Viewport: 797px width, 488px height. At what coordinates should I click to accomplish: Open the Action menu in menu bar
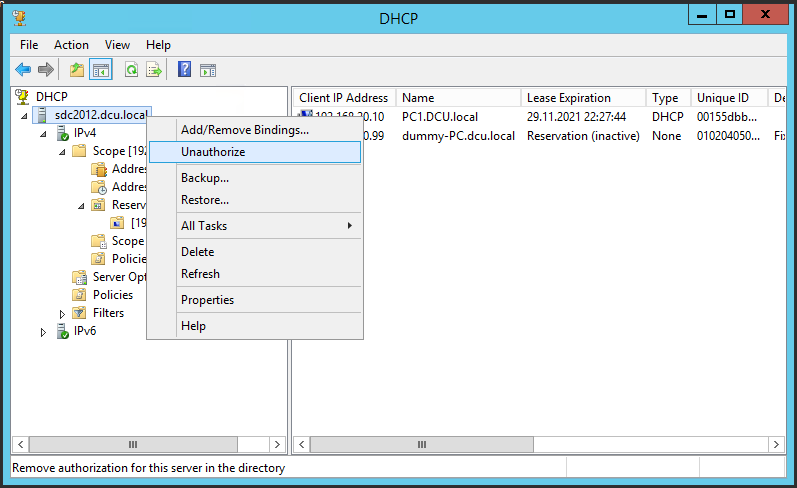pos(71,45)
